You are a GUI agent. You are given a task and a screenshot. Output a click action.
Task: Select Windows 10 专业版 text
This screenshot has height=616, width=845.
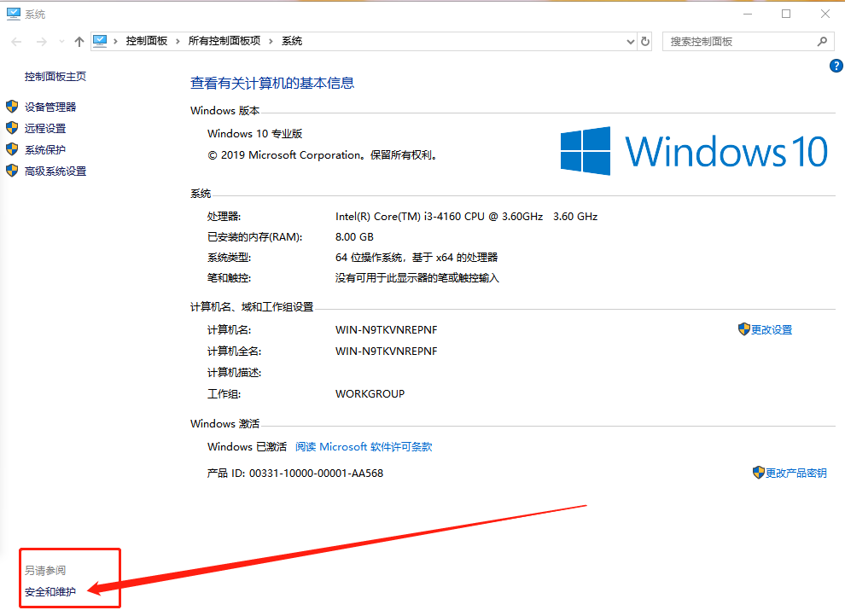(255, 134)
